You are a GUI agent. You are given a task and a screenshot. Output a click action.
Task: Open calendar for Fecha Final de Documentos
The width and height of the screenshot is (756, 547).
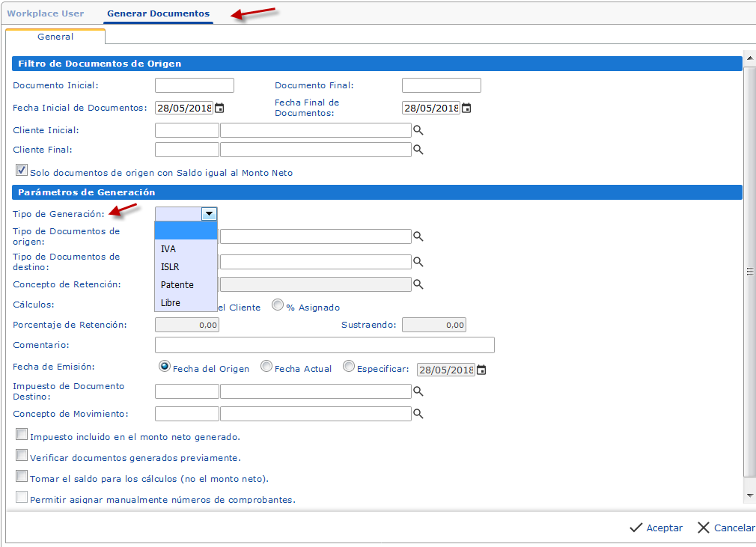coord(467,107)
